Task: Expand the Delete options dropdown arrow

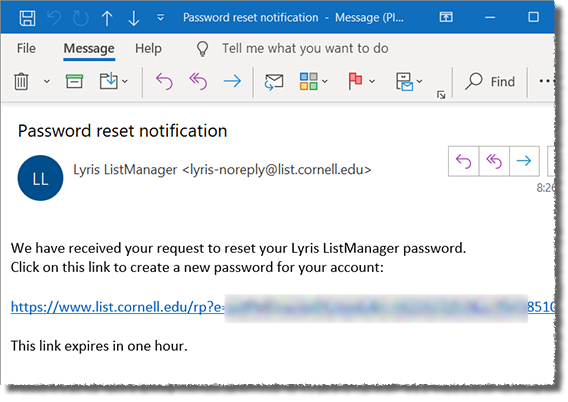Action: pos(47,81)
